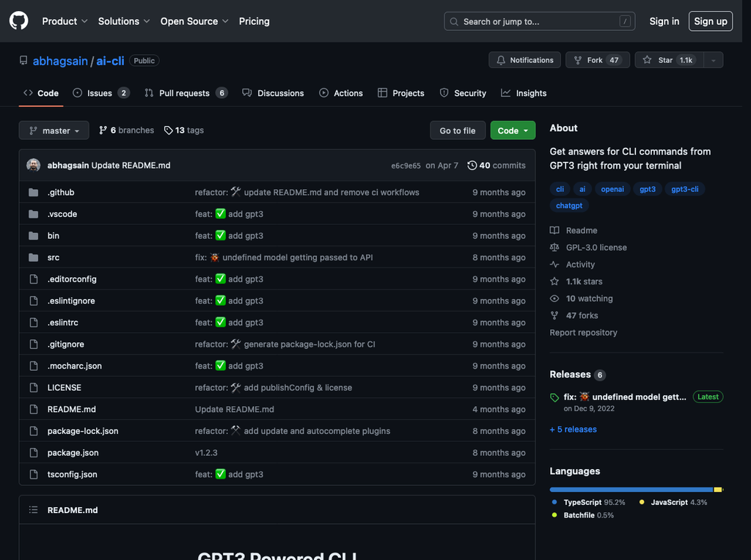Open the v1.2.3 commit message
This screenshot has height=560, width=751.
coord(206,453)
